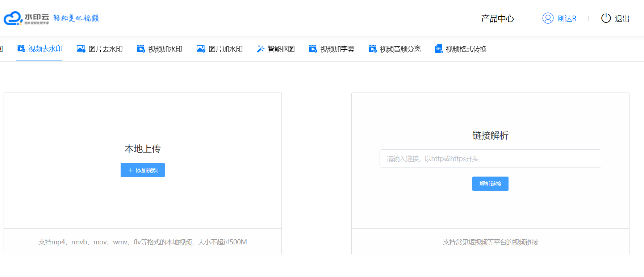The height and width of the screenshot is (277, 644).
Task: Click the 视频加水印 video icon
Action: pos(141,49)
